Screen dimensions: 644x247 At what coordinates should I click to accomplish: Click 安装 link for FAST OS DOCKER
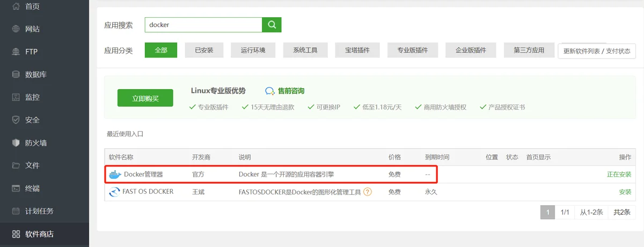625,192
